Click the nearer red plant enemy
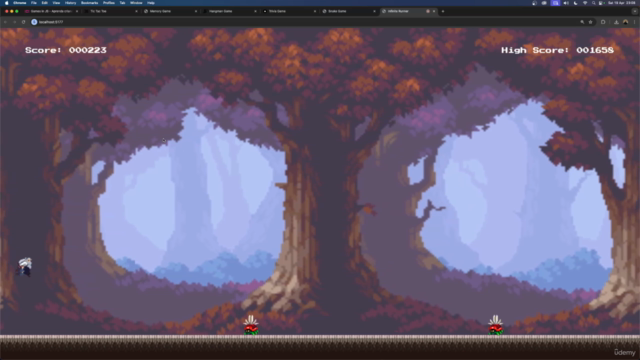This screenshot has height=360, width=640. pos(251,325)
